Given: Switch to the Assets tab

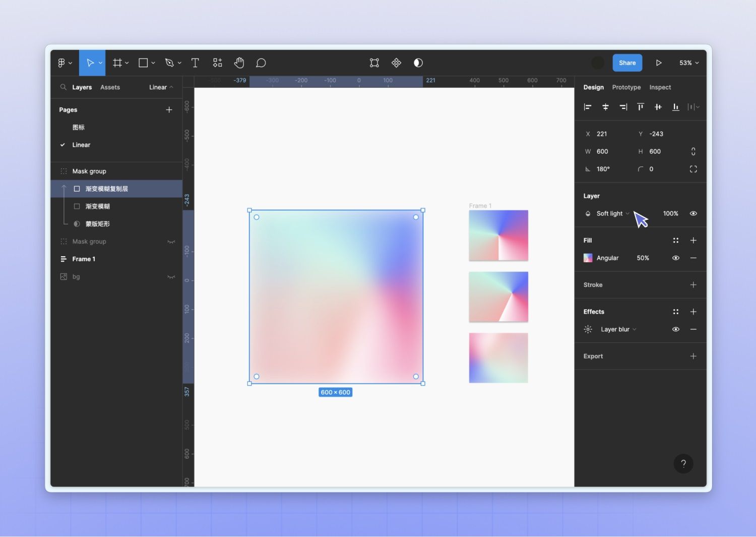Looking at the screenshot, I should pos(110,87).
